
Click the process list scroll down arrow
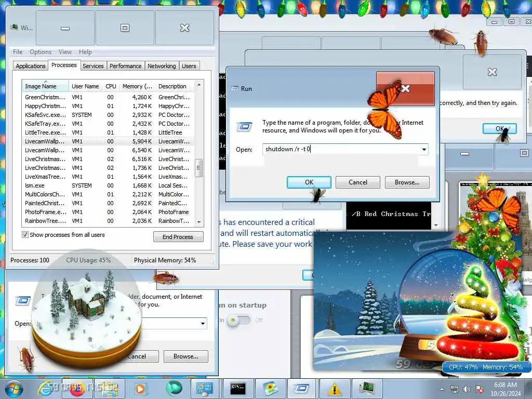[199, 222]
